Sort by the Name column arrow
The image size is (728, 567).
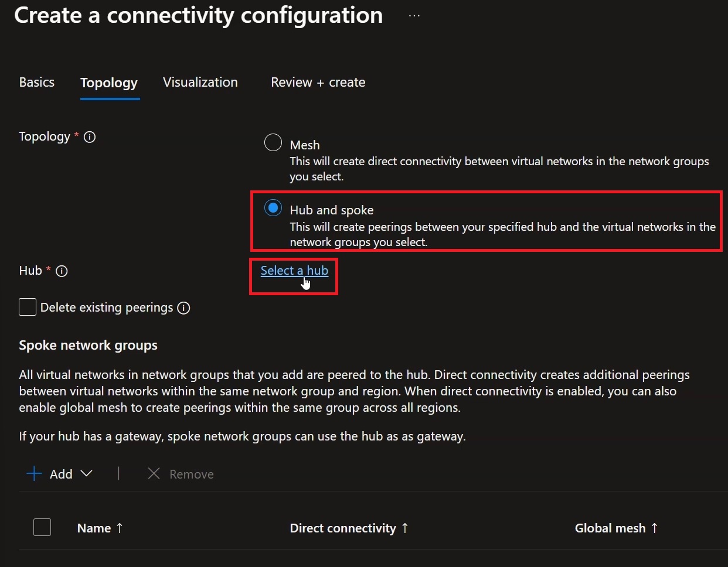pyautogui.click(x=120, y=528)
